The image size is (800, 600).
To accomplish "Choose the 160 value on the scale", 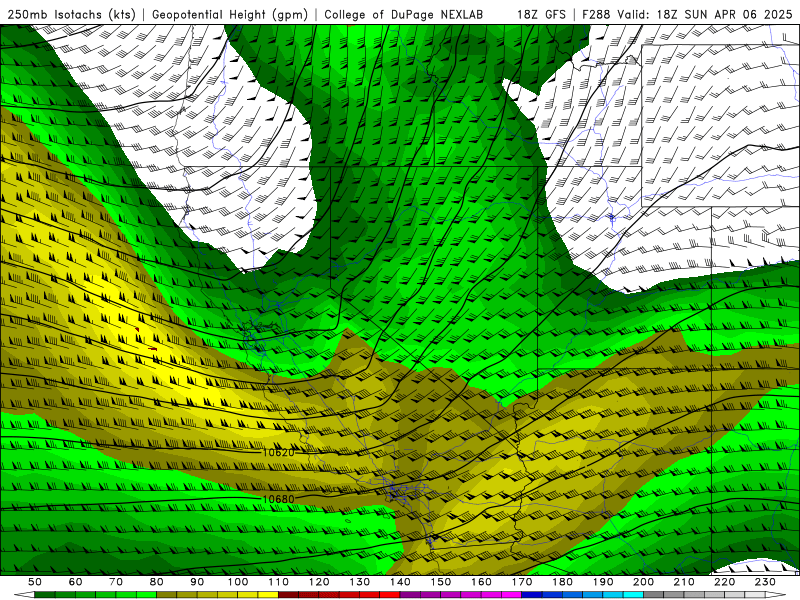I will (482, 582).
